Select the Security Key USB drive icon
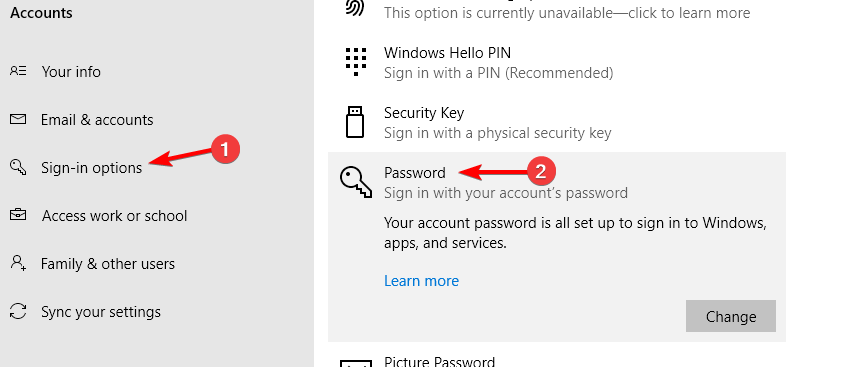The image size is (851, 367). [x=355, y=122]
